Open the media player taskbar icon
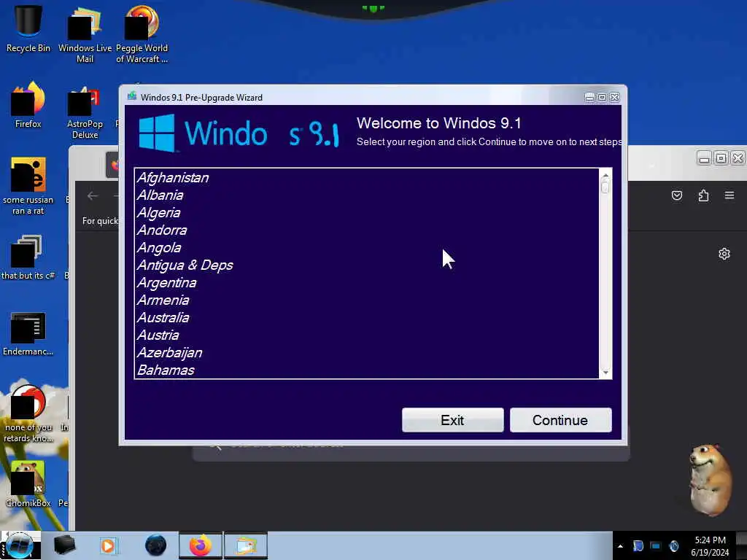Viewport: 747px width, 560px height. [x=108, y=545]
